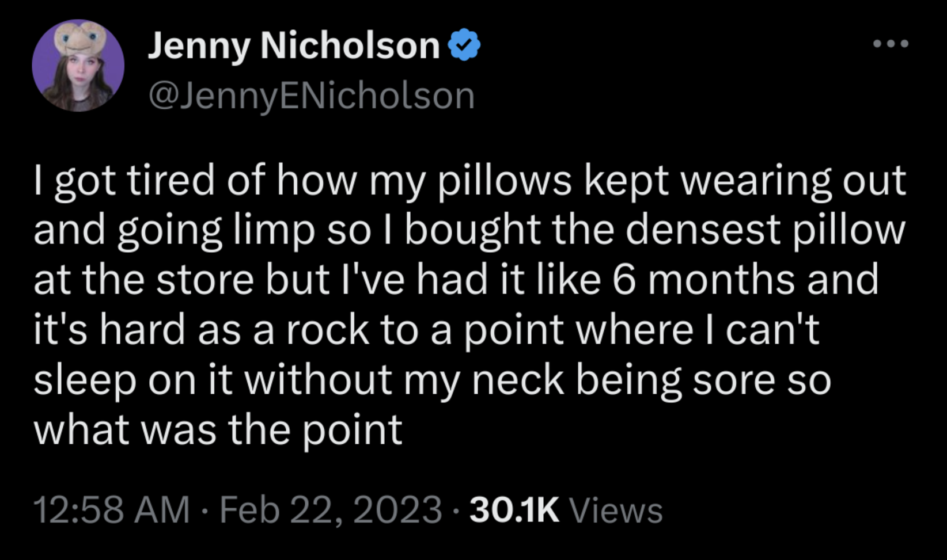Click the Views label

coord(616,510)
